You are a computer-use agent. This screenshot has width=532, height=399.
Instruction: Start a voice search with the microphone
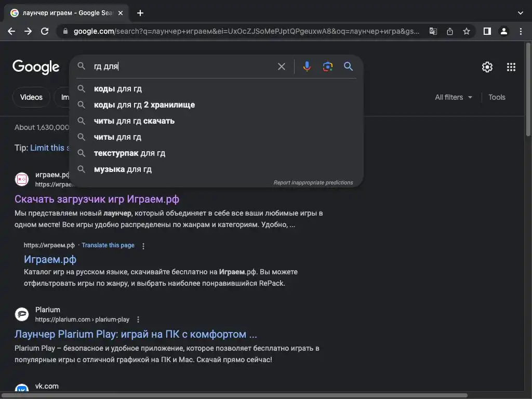click(x=307, y=66)
